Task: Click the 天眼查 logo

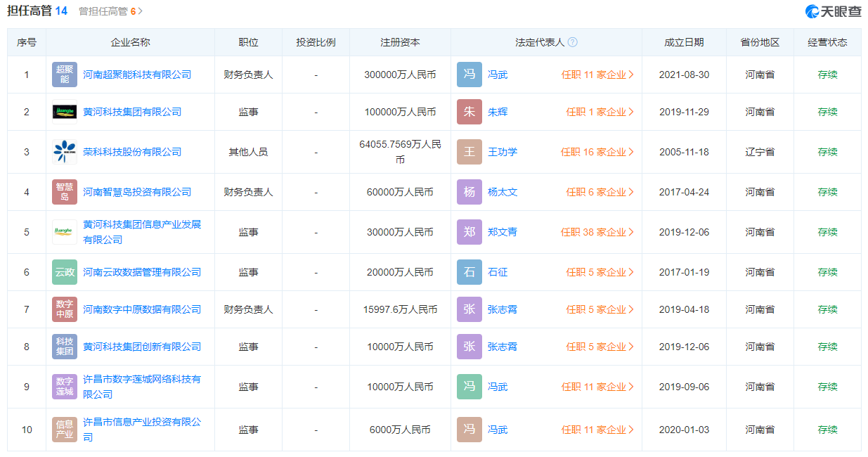Action: click(x=834, y=11)
